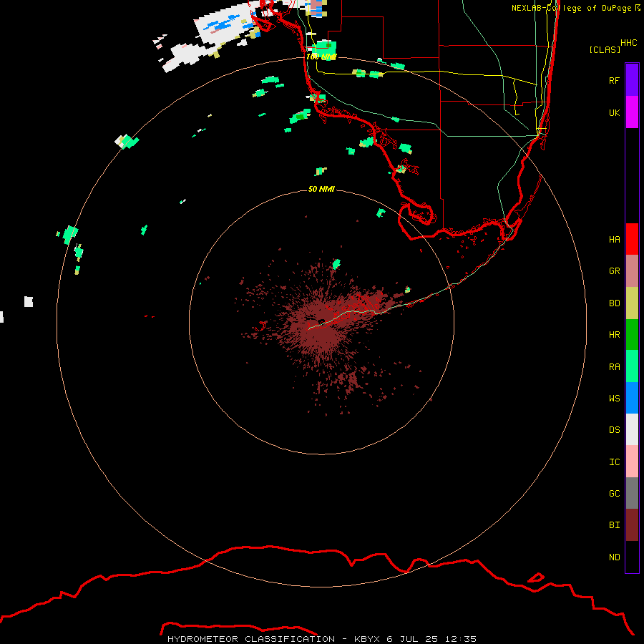This screenshot has width=644, height=644.
Task: Choose the dark maroon BI legend swatch
Action: [x=632, y=525]
